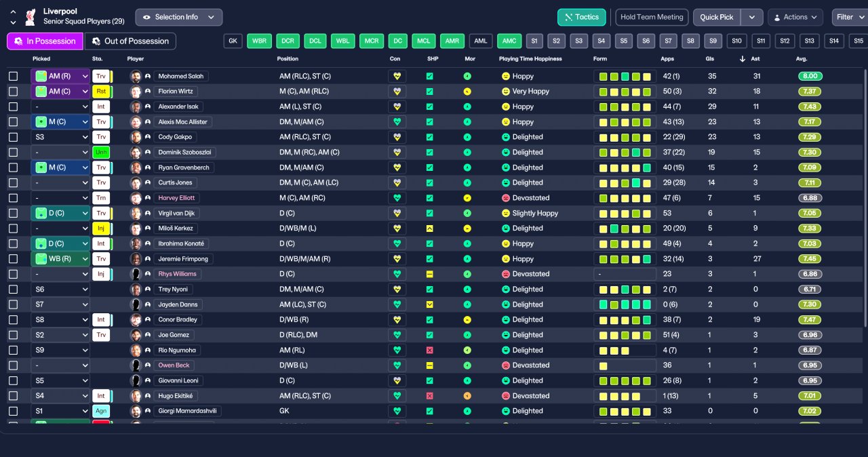Switch to Out of Possession tab

tap(130, 41)
